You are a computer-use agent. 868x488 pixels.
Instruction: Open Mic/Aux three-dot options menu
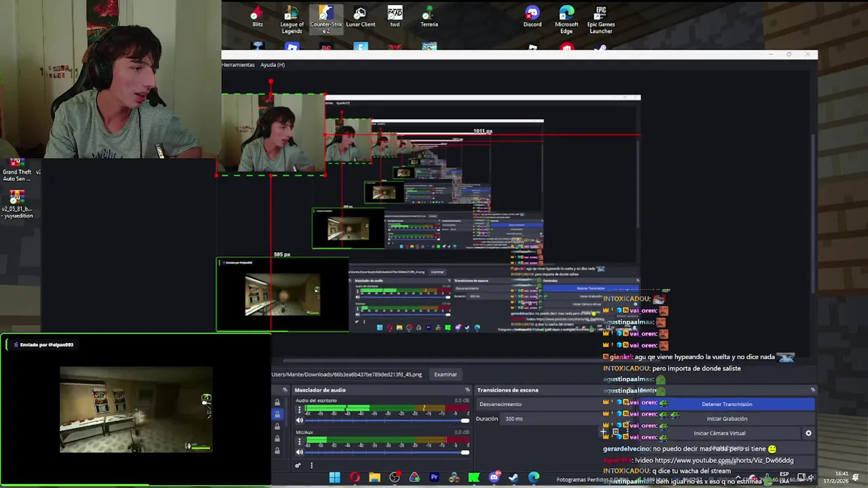(300, 442)
